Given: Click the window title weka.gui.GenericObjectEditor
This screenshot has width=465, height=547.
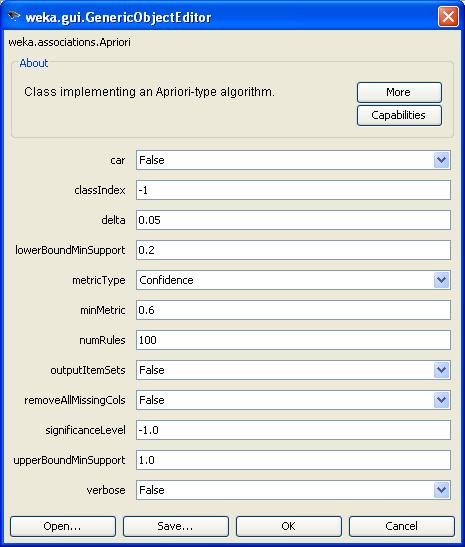Looking at the screenshot, I should point(118,17).
